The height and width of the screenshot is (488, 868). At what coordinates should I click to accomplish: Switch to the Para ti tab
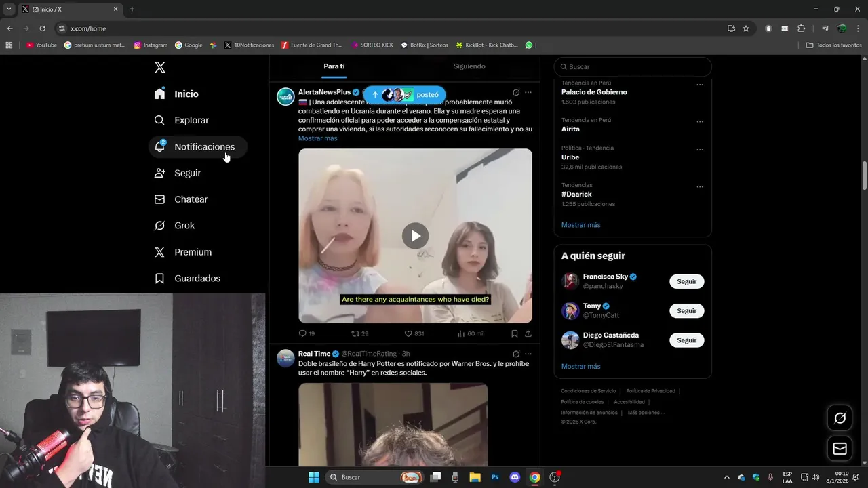pyautogui.click(x=334, y=66)
